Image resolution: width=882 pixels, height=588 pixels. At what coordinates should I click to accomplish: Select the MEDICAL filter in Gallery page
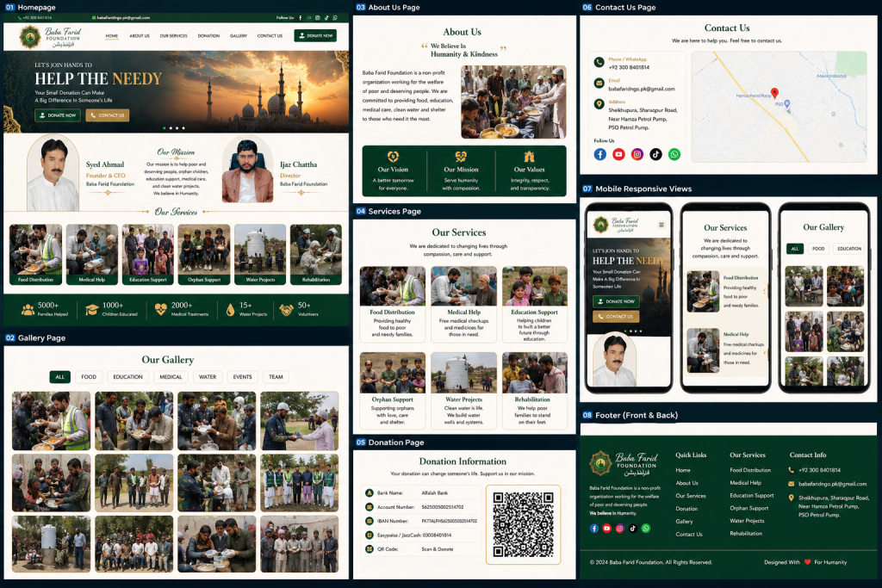(171, 377)
